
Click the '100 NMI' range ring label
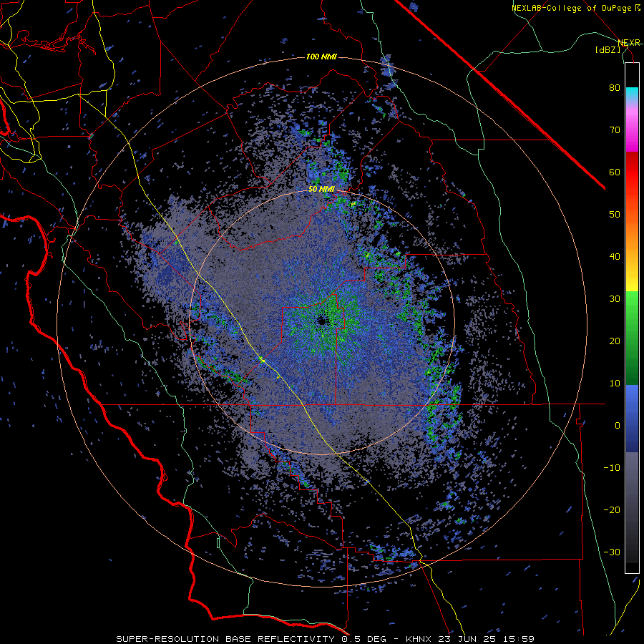(321, 57)
